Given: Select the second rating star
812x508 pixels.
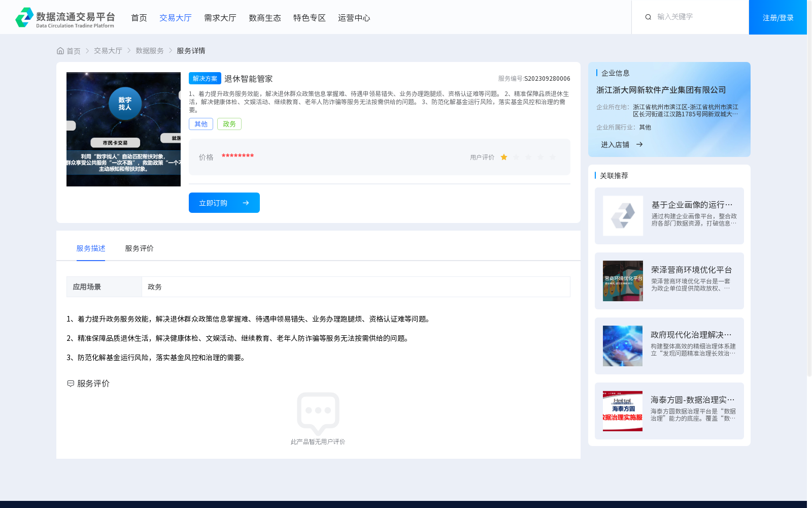Looking at the screenshot, I should click(516, 157).
